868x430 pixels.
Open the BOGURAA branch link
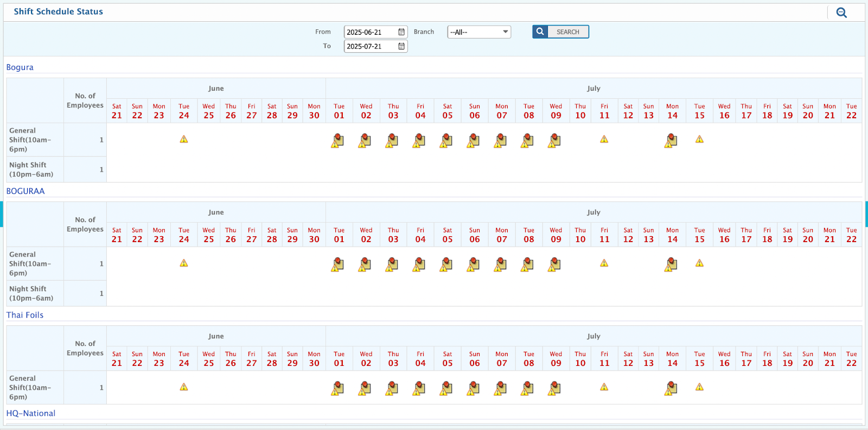pos(25,191)
